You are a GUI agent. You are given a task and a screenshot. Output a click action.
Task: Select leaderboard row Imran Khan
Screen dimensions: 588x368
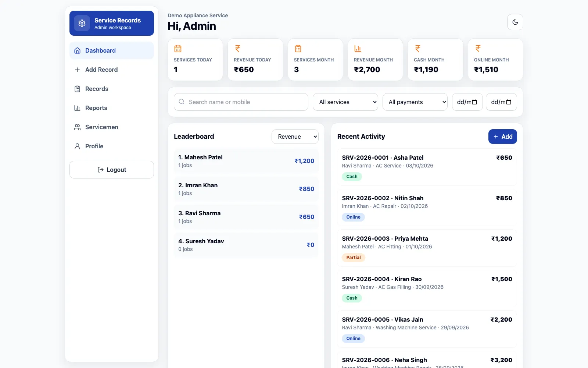(x=246, y=189)
